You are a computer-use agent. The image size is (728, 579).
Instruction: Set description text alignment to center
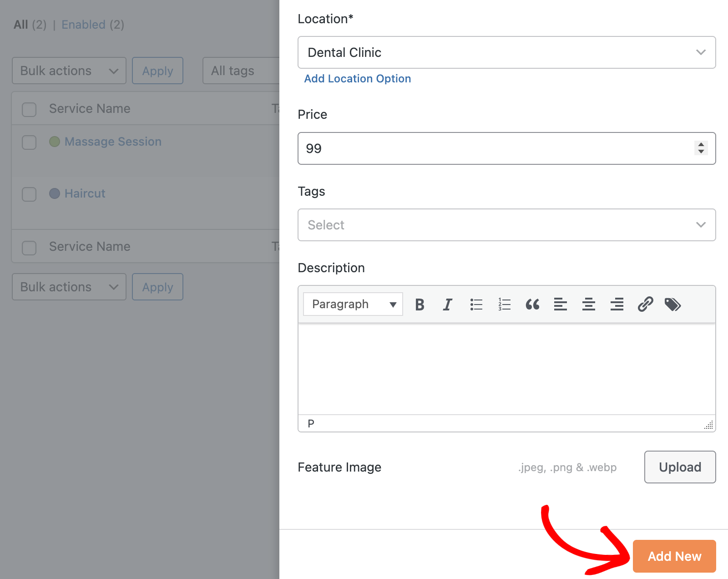[588, 304]
